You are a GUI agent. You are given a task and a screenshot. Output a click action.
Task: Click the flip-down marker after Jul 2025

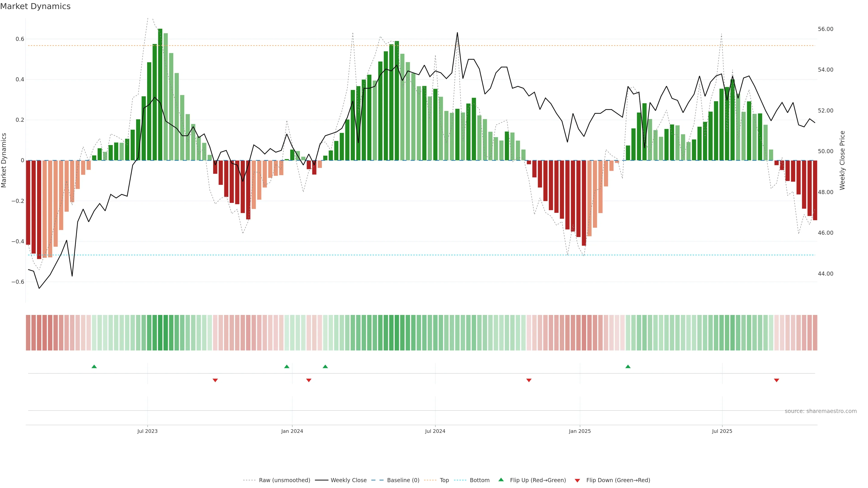776,380
